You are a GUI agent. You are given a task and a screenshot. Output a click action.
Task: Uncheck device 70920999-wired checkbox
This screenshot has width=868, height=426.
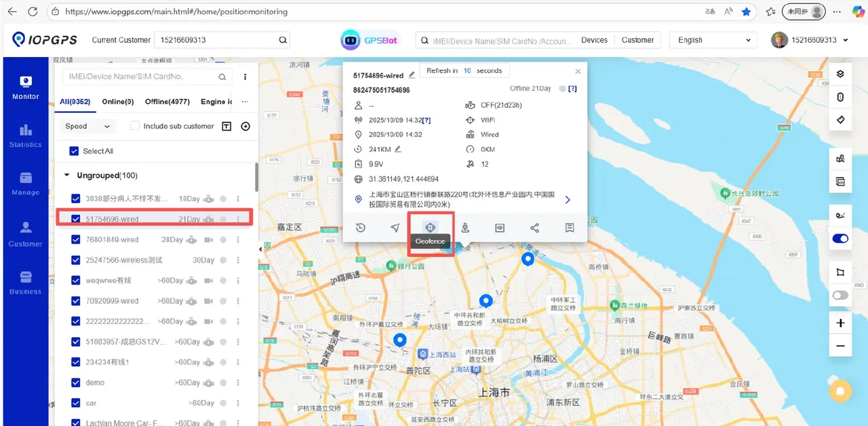76,301
